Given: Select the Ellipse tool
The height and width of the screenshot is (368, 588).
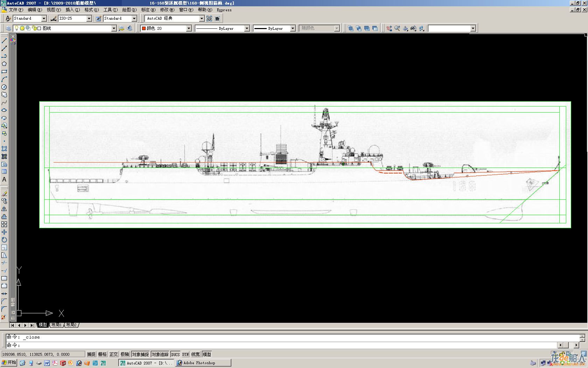Looking at the screenshot, I should click(x=4, y=110).
